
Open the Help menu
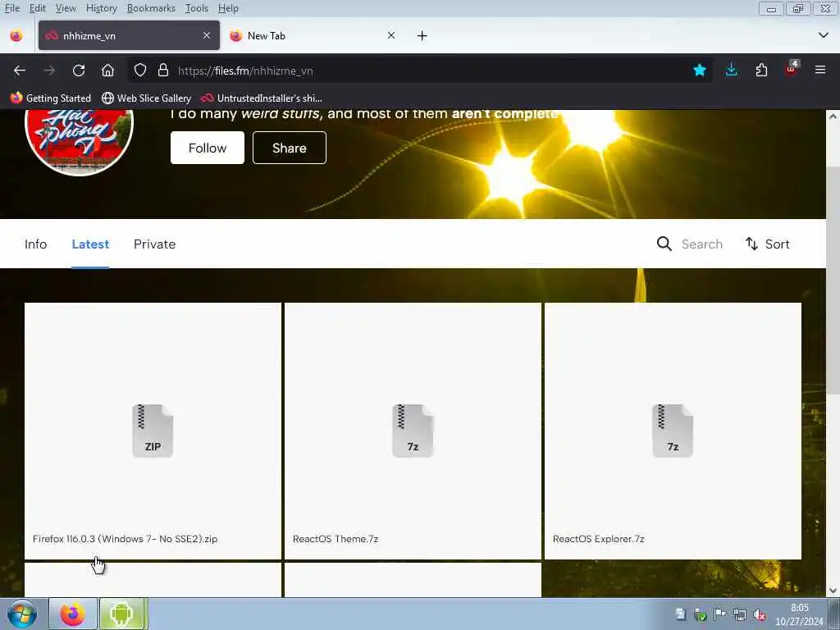[228, 8]
